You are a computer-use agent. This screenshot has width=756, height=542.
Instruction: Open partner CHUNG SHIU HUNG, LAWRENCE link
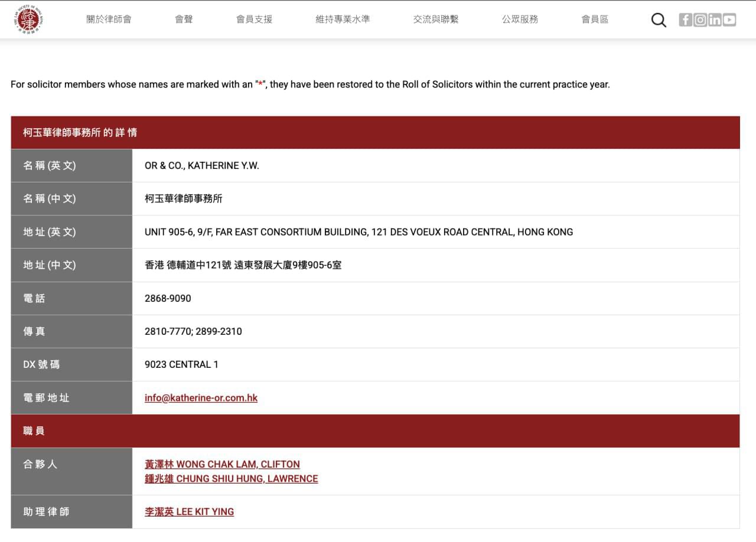[232, 479]
